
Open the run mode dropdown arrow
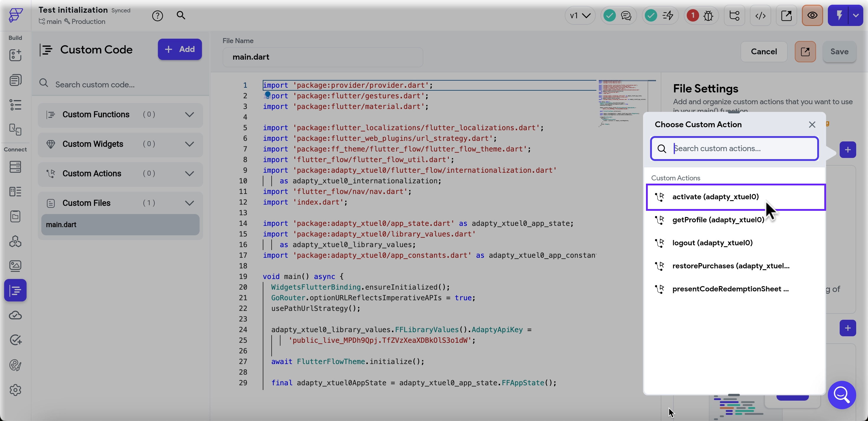click(x=856, y=16)
